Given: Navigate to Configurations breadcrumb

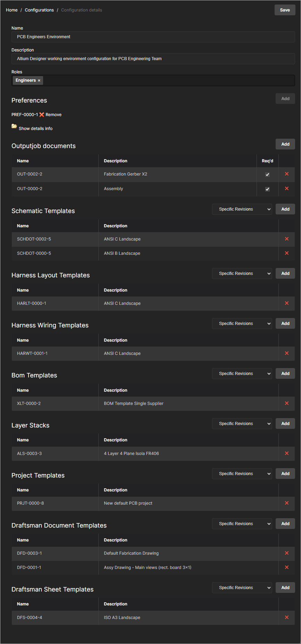Looking at the screenshot, I should pos(39,10).
